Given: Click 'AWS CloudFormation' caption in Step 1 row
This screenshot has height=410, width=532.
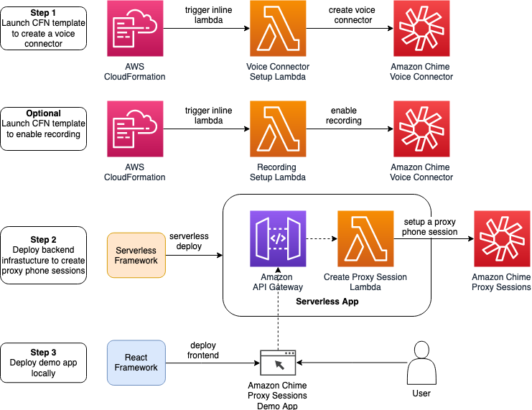Looking at the screenshot, I should [x=135, y=72].
